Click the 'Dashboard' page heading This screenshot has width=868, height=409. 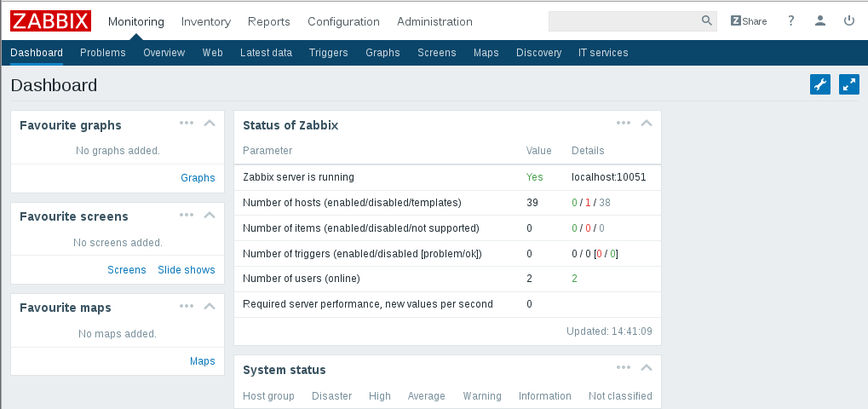click(54, 85)
